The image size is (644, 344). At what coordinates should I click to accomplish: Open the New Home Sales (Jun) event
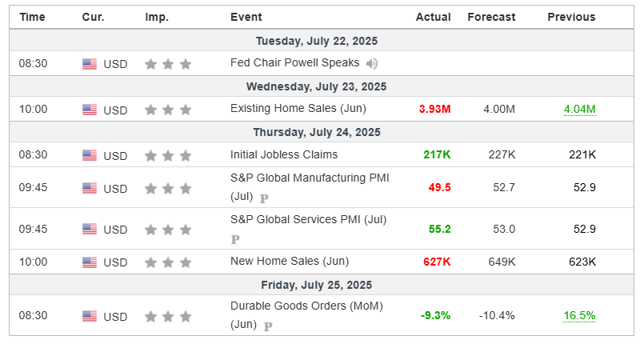(290, 261)
